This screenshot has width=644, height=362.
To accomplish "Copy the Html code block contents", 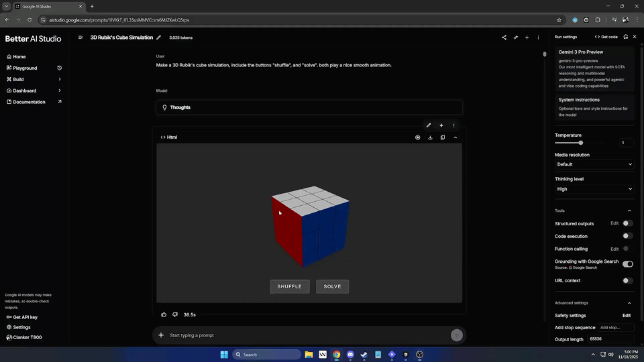I will tap(443, 137).
